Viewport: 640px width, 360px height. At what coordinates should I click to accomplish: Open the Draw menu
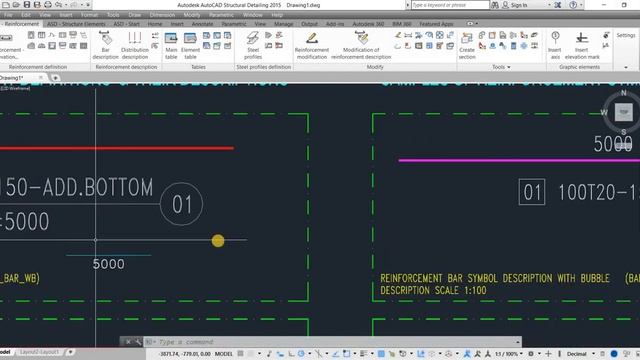pos(135,15)
